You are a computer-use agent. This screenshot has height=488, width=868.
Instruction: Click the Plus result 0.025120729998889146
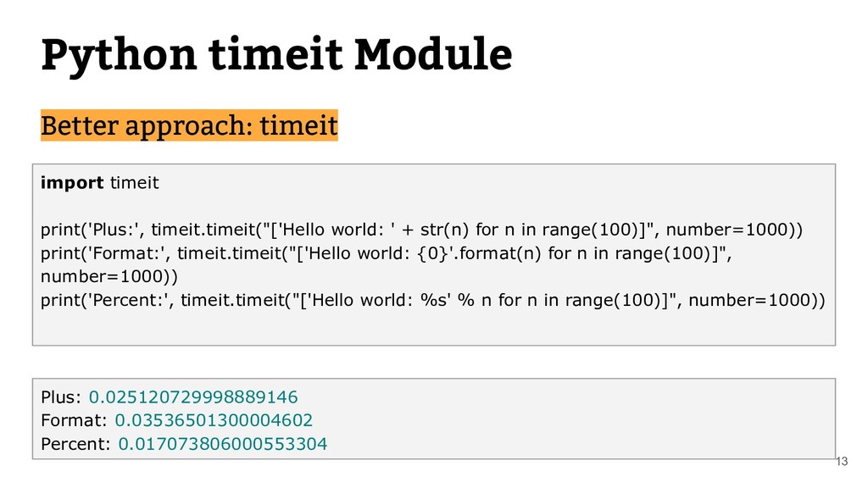(x=193, y=396)
